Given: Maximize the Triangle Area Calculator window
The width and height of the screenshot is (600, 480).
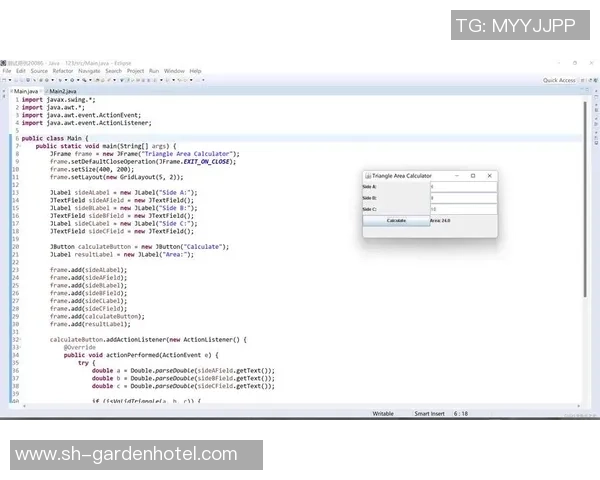Looking at the screenshot, I should (x=473, y=175).
